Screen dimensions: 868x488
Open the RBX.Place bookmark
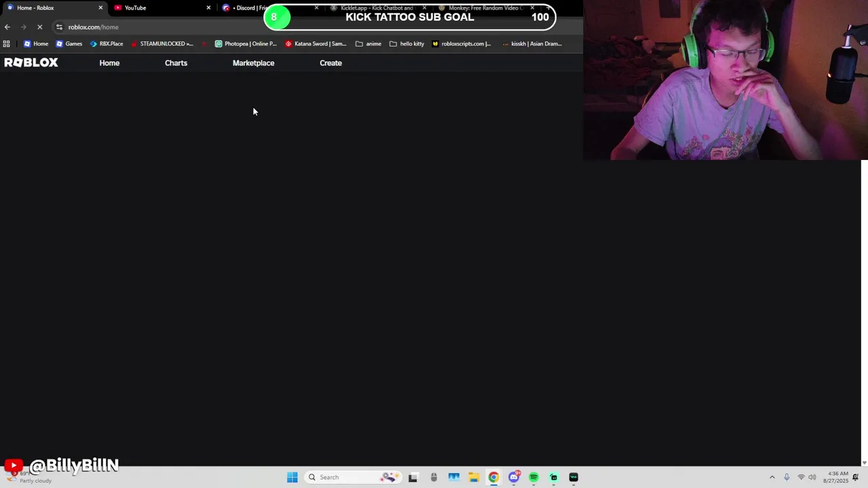pyautogui.click(x=106, y=43)
